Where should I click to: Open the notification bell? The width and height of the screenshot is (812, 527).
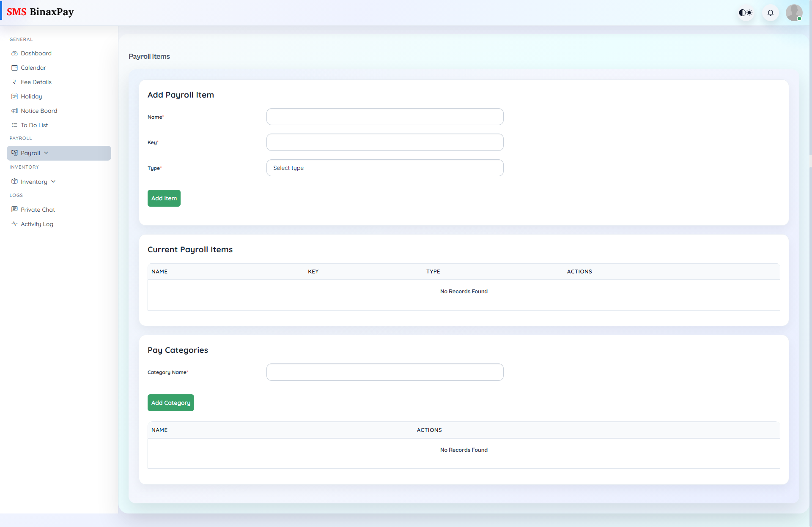pos(770,13)
